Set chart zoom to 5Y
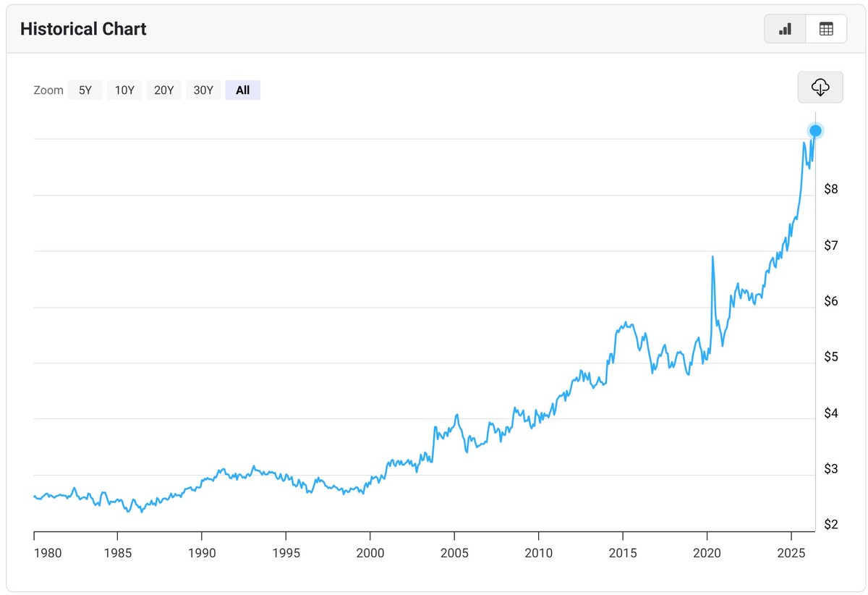Image resolution: width=868 pixels, height=595 pixels. 85,90
